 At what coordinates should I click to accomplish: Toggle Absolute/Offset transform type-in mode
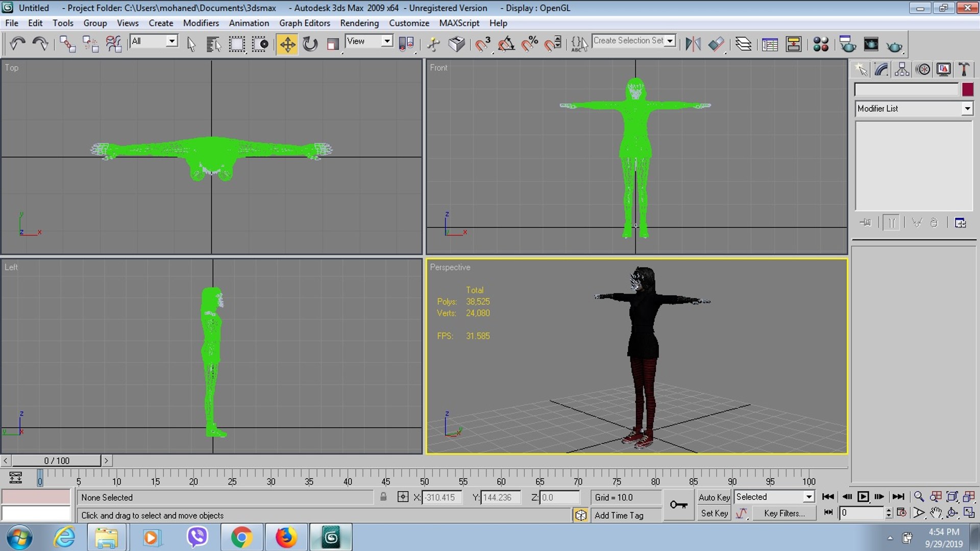coord(403,497)
